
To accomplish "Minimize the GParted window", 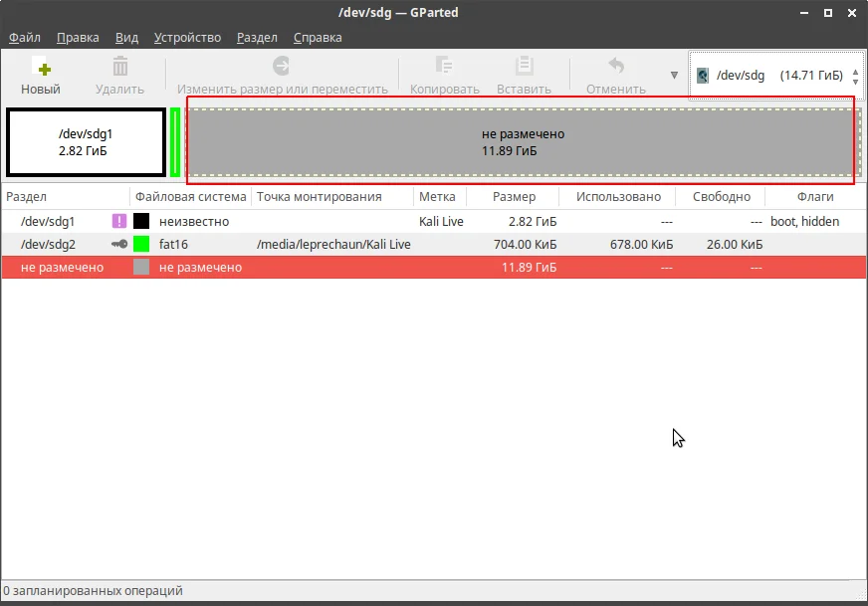I will tap(804, 13).
